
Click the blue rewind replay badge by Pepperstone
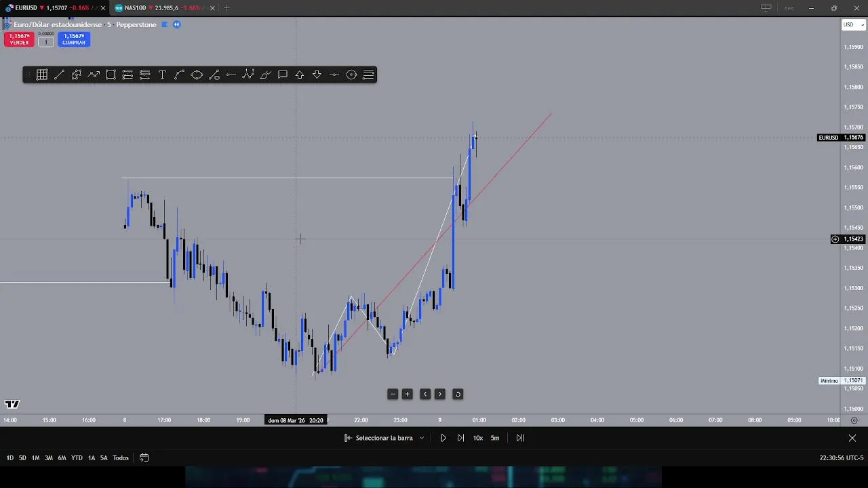pyautogui.click(x=176, y=24)
